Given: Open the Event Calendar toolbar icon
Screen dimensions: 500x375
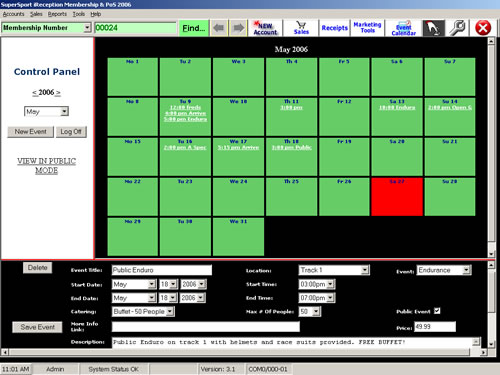Looking at the screenshot, I should tap(403, 28).
